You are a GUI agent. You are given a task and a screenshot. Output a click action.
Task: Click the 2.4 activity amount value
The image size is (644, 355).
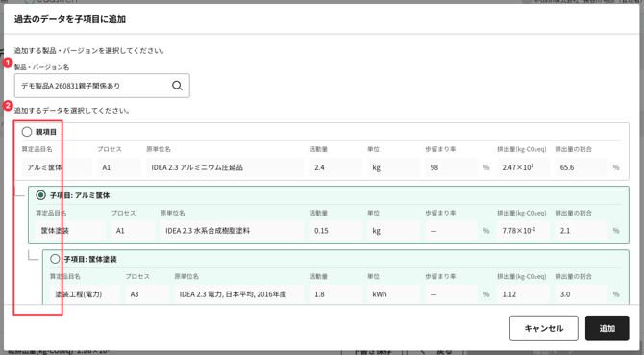click(335, 167)
